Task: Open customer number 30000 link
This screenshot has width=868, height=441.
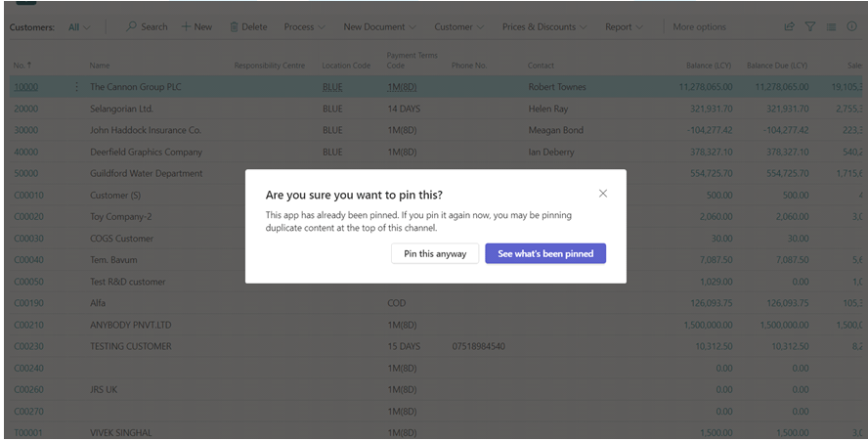Action: [26, 130]
